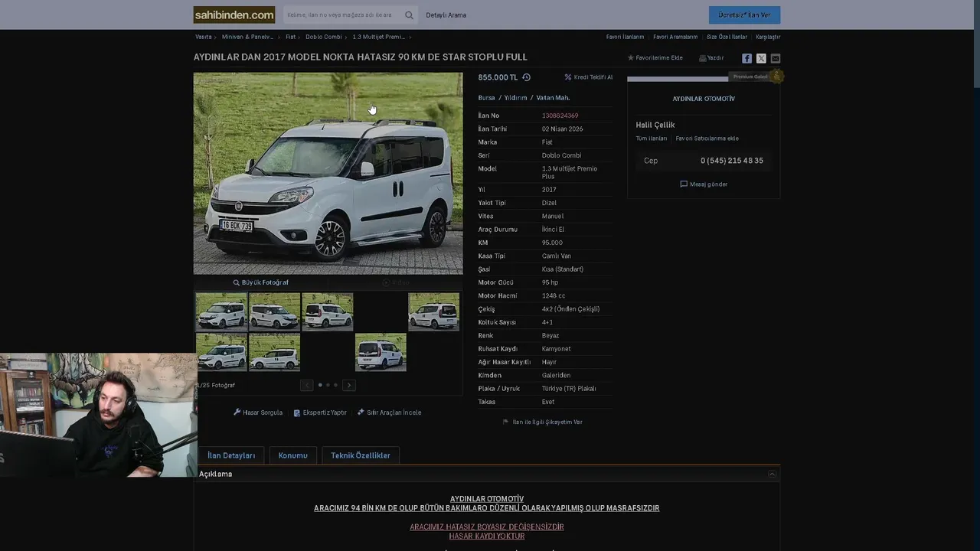Switch to Teknik Özellikler tab
The image size is (980, 551).
click(361, 455)
